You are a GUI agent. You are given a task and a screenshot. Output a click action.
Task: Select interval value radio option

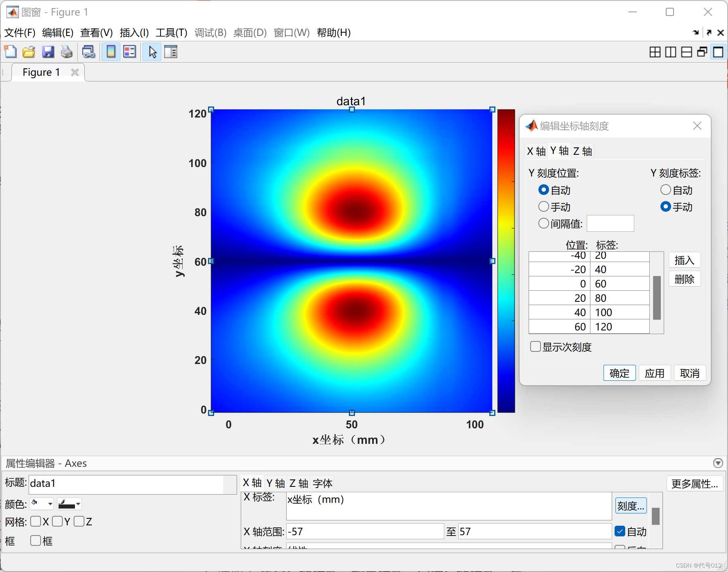[x=543, y=224]
